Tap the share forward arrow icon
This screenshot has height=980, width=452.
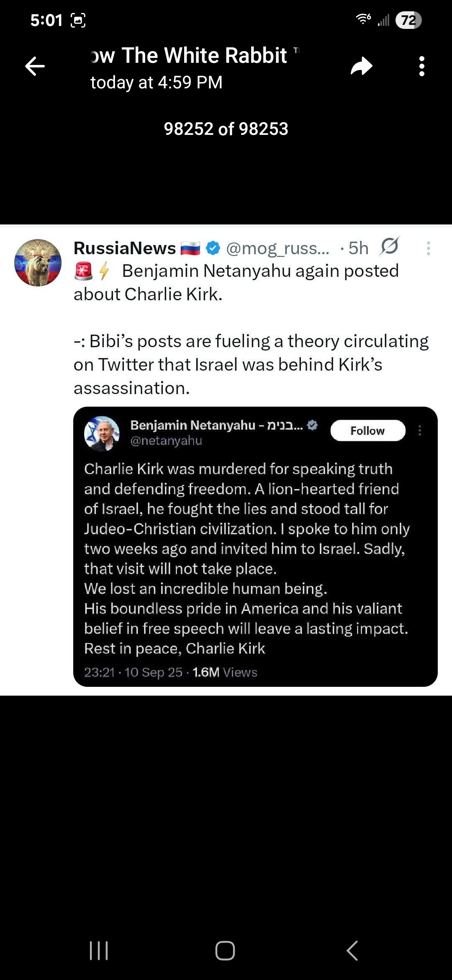[x=361, y=66]
